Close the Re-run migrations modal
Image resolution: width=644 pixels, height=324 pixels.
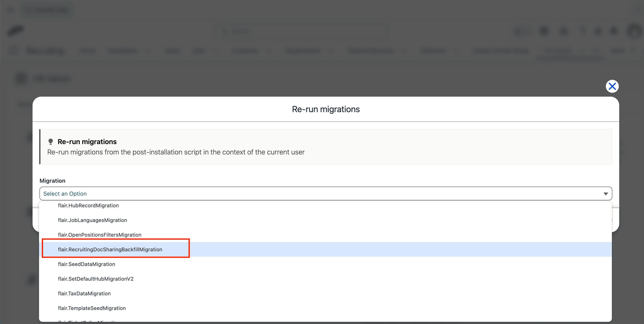pos(612,86)
